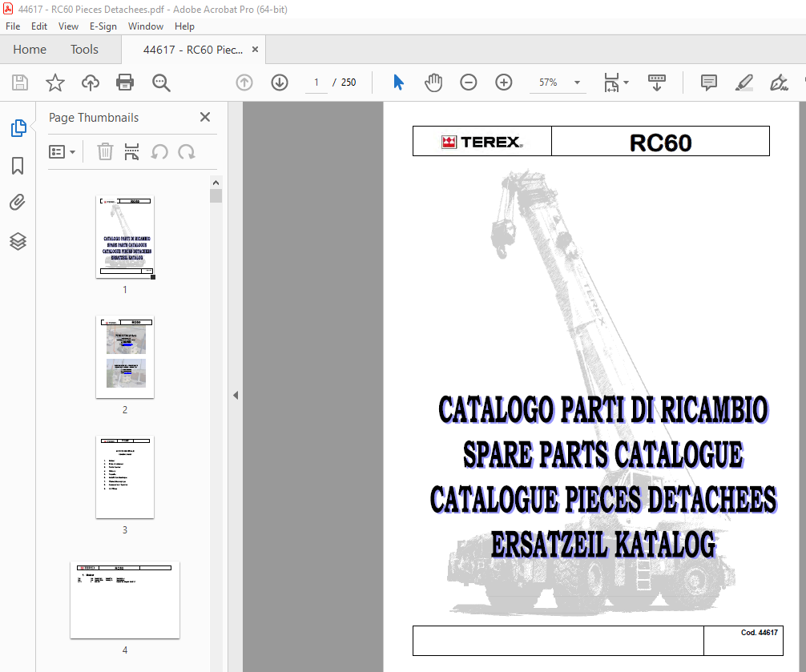Select the Highlight text tool
806x672 pixels.
click(744, 82)
